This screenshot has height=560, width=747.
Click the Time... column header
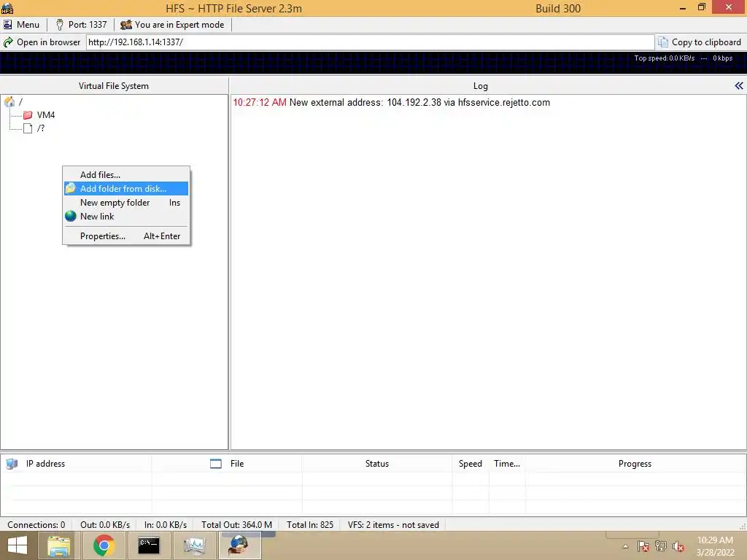click(507, 463)
